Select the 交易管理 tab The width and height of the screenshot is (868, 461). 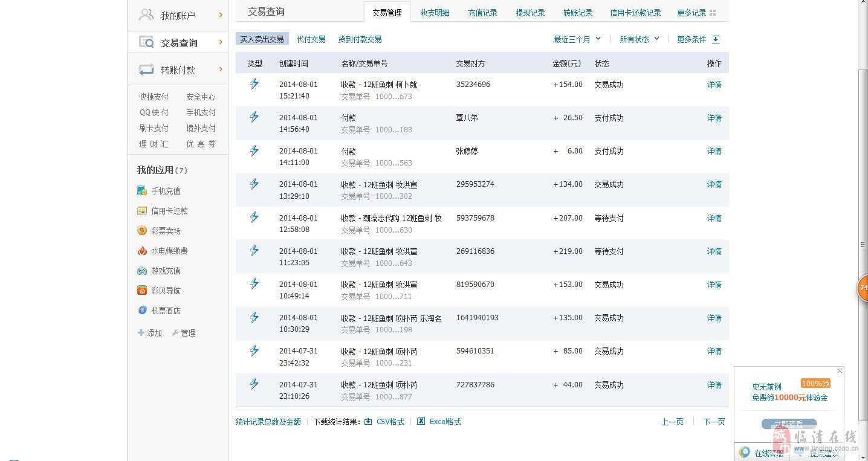(x=387, y=13)
